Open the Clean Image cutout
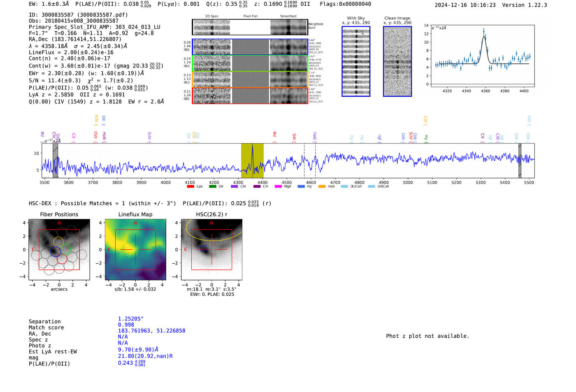The height and width of the screenshot is (392, 576). point(397,61)
